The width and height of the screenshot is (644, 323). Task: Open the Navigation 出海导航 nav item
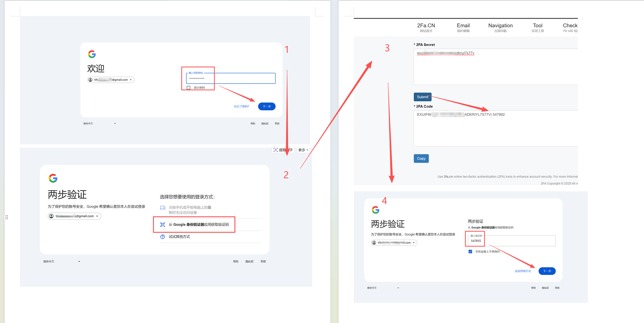pos(501,28)
